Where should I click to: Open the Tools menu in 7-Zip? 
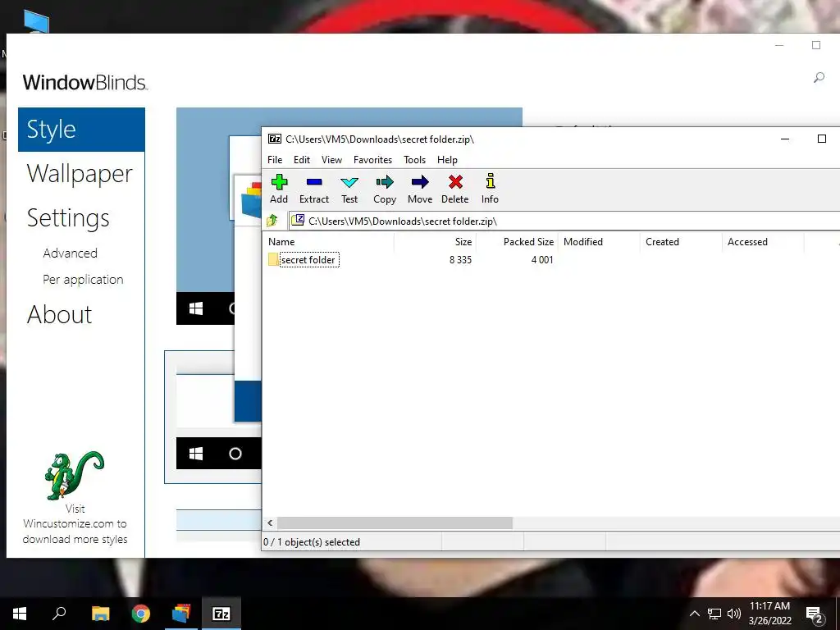[414, 160]
